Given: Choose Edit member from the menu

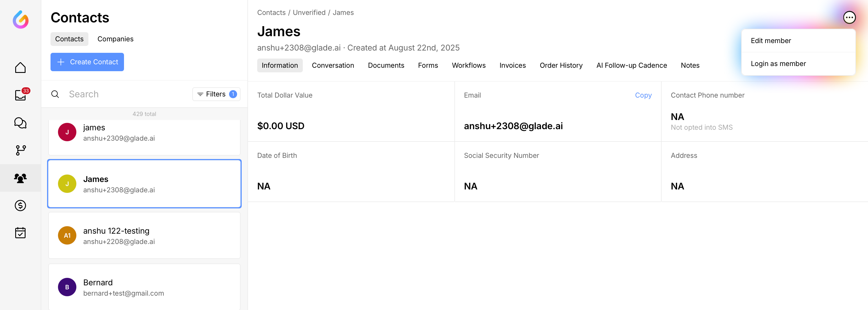Looking at the screenshot, I should pyautogui.click(x=771, y=40).
